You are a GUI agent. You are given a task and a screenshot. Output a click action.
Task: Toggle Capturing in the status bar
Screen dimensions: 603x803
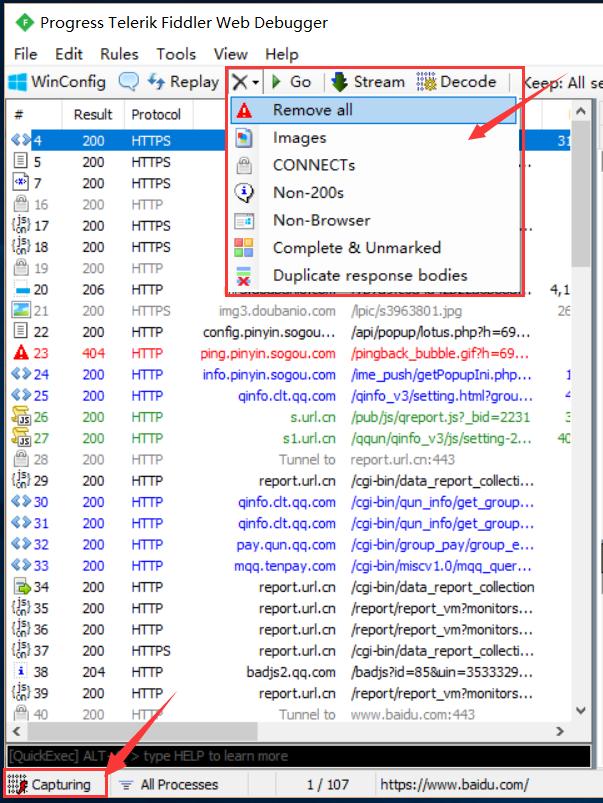coord(55,784)
